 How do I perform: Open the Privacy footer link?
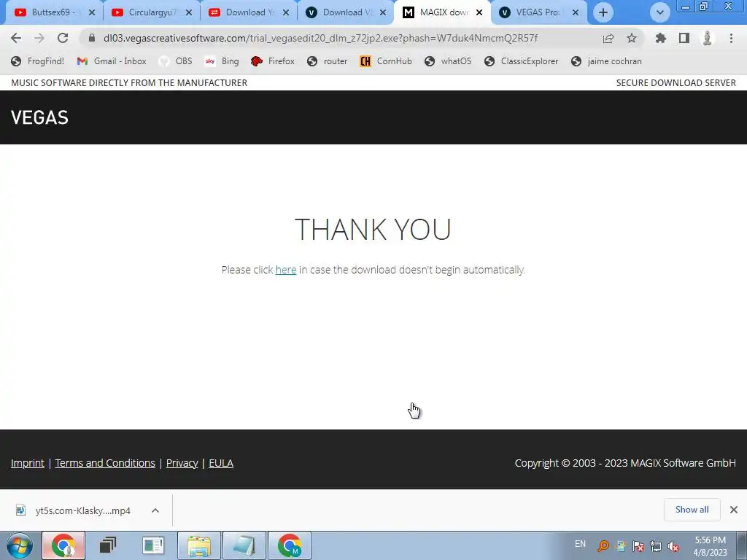pos(182,463)
